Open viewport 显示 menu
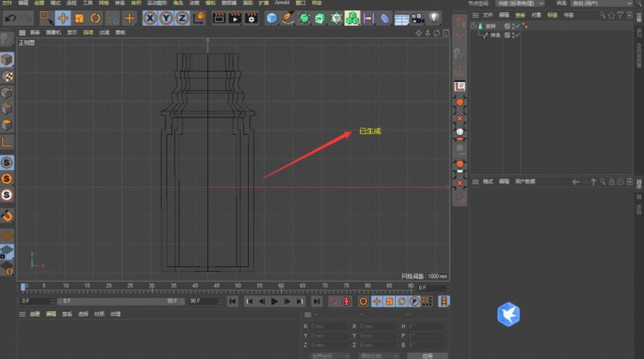The image size is (644, 359). (72, 32)
